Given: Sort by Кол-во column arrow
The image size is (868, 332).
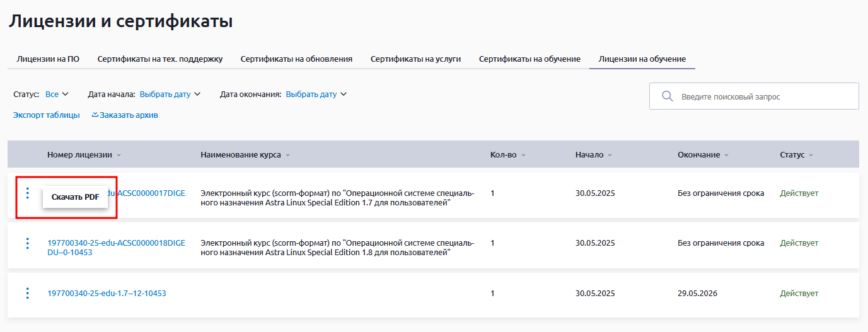Looking at the screenshot, I should (x=523, y=155).
